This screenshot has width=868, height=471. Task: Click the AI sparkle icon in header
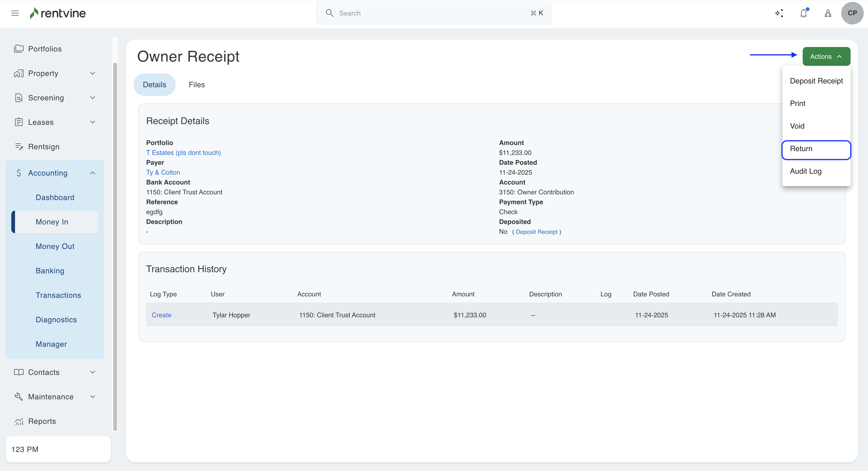[x=779, y=13]
